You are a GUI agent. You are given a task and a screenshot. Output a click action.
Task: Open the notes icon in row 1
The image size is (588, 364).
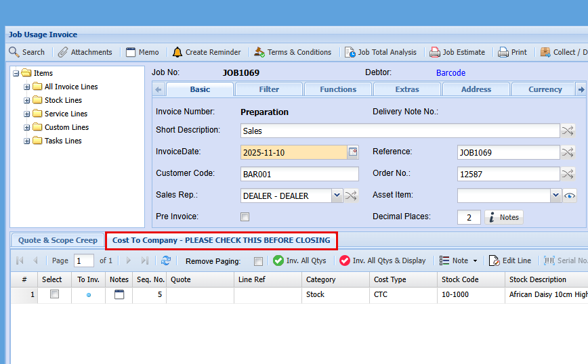point(119,295)
